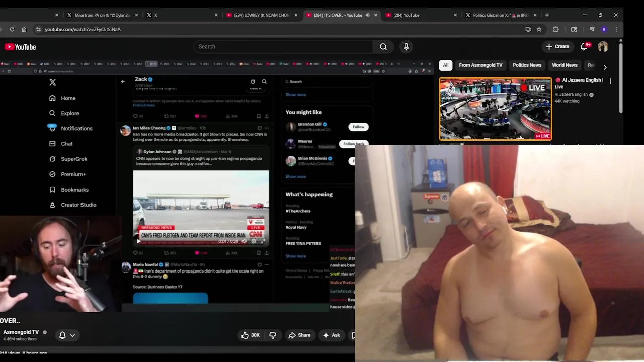Open the browser extensions puzzle icon
644x362 pixels.
tap(556, 29)
